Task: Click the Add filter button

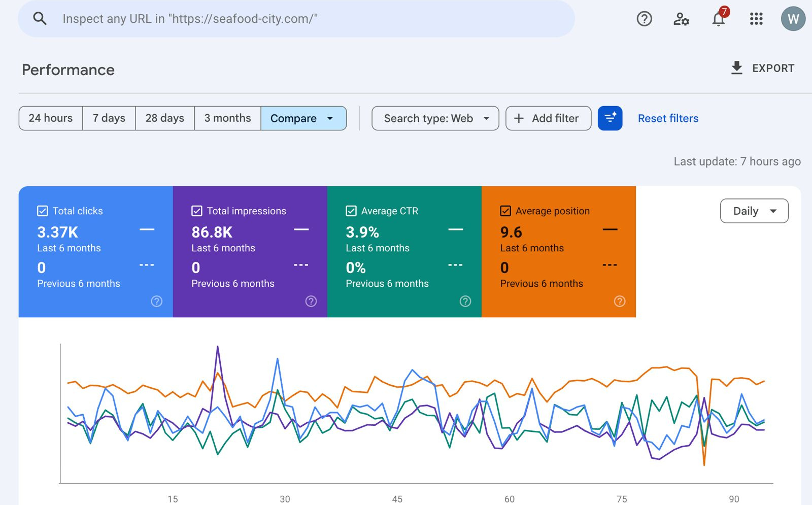Action: pyautogui.click(x=548, y=118)
